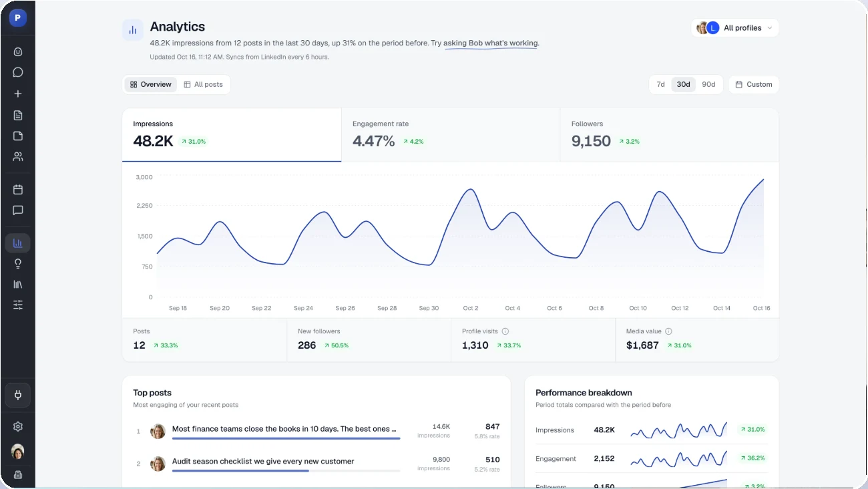Select the 7d time range

(660, 84)
